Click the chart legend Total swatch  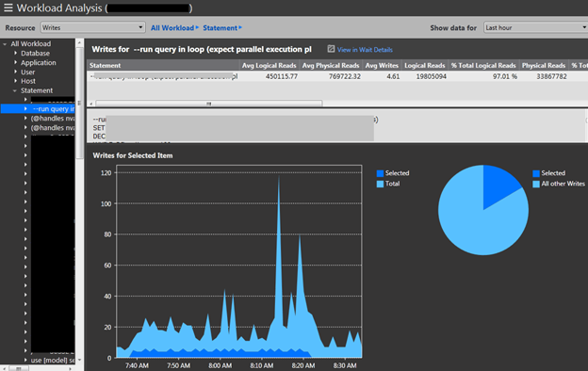pyautogui.click(x=380, y=184)
